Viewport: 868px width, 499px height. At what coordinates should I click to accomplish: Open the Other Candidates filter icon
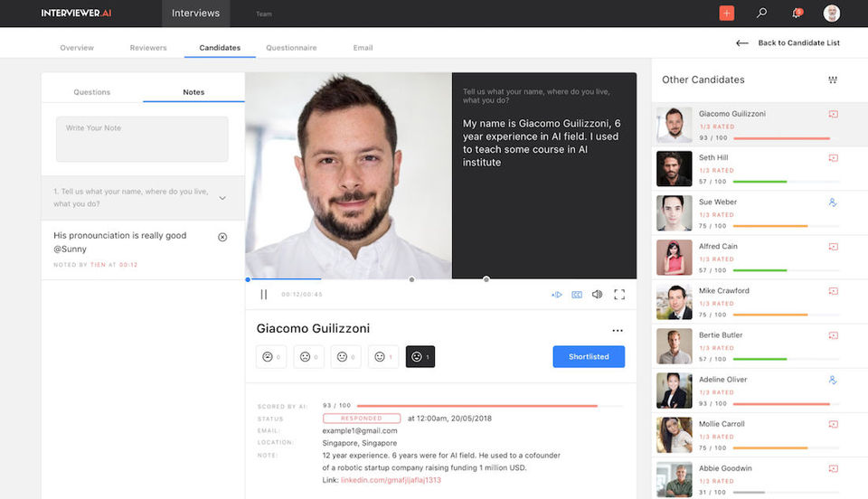(x=833, y=80)
